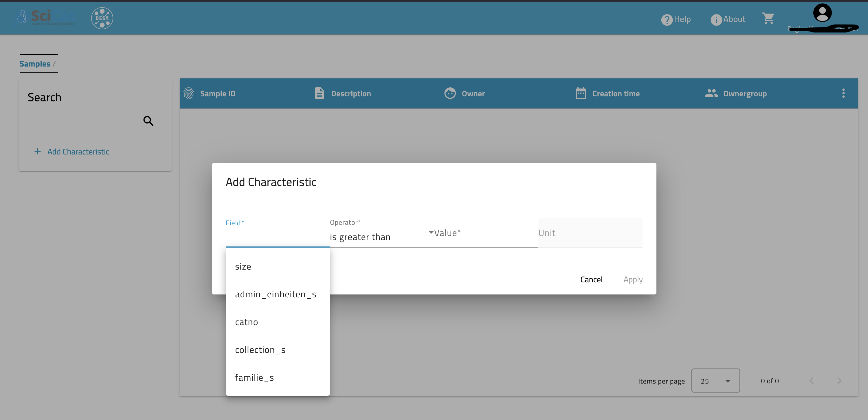
Task: Click the Samples breadcrumb link
Action: click(x=35, y=64)
